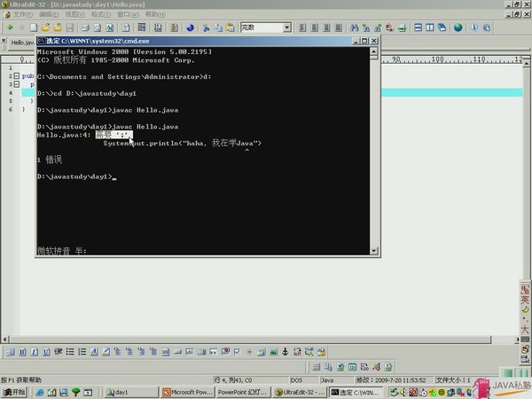Open the 格式 Format menu

(101, 14)
